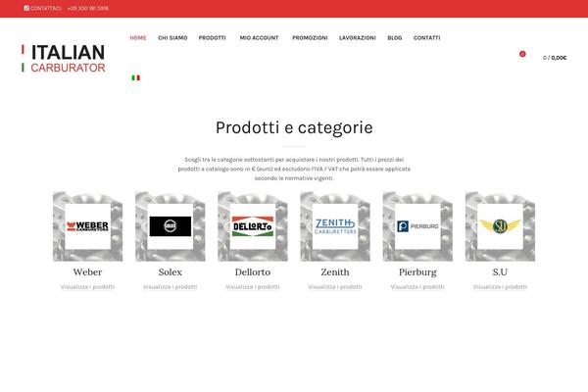Click Visualizza i prodotti under Dellorto
Viewport: 588px width, 392px height.
(253, 287)
